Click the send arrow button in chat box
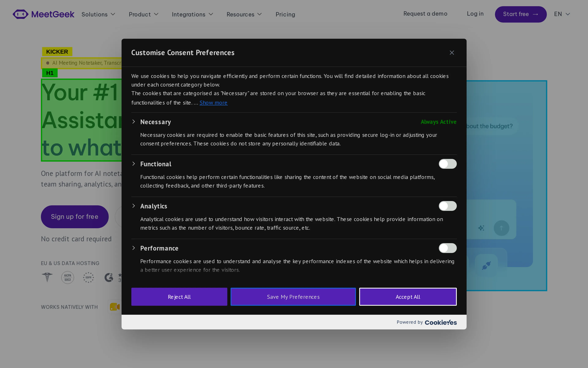This screenshot has height=368, width=588. point(501,228)
